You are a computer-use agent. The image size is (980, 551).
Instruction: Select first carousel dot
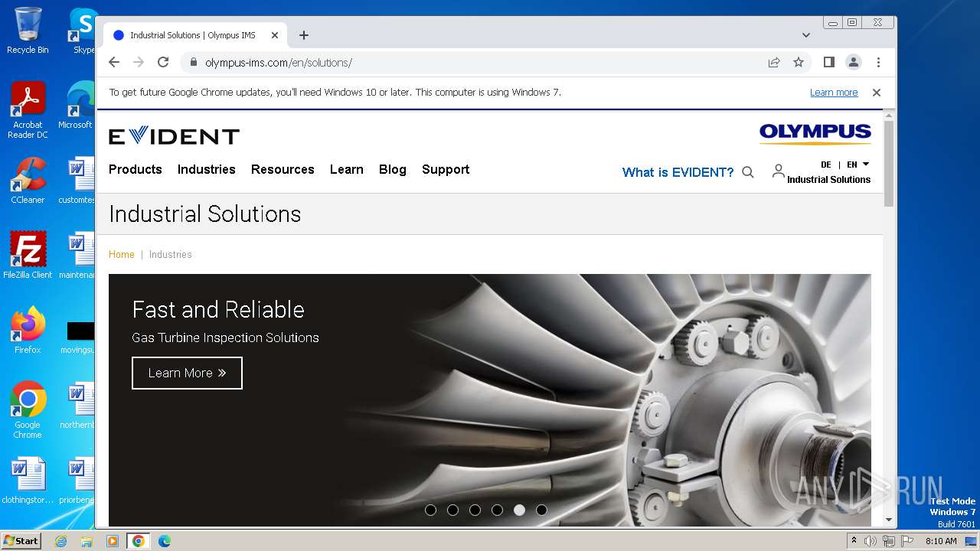[430, 510]
